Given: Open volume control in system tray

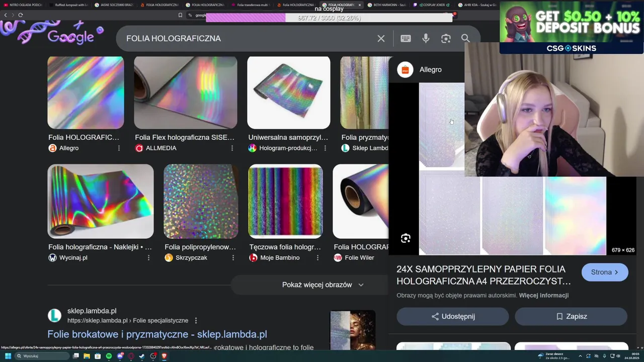Looking at the screenshot, I should tap(618, 356).
